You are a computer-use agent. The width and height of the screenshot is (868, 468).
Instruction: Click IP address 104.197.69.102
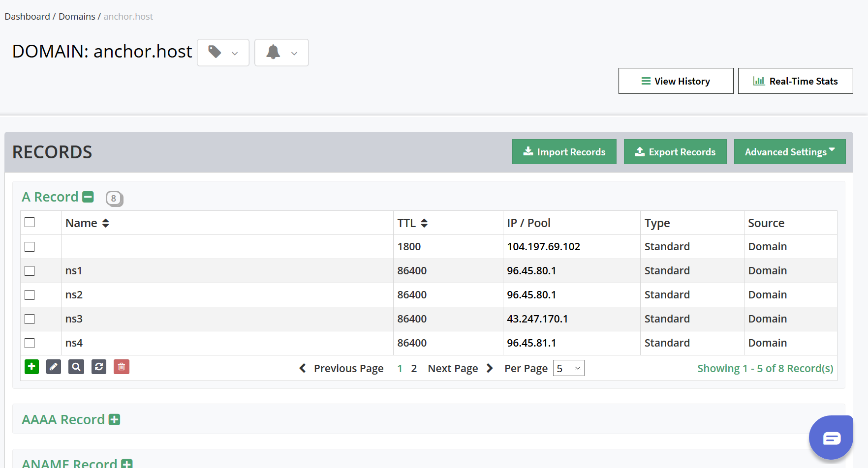[x=544, y=247]
